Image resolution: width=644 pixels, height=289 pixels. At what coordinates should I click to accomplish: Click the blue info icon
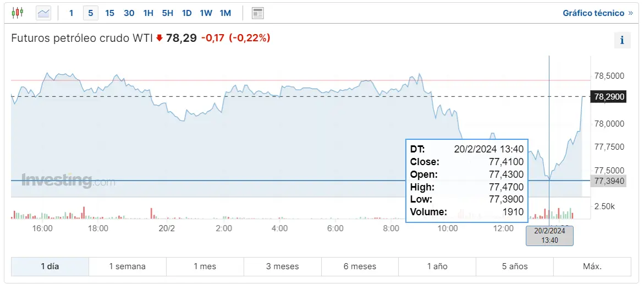pyautogui.click(x=622, y=40)
